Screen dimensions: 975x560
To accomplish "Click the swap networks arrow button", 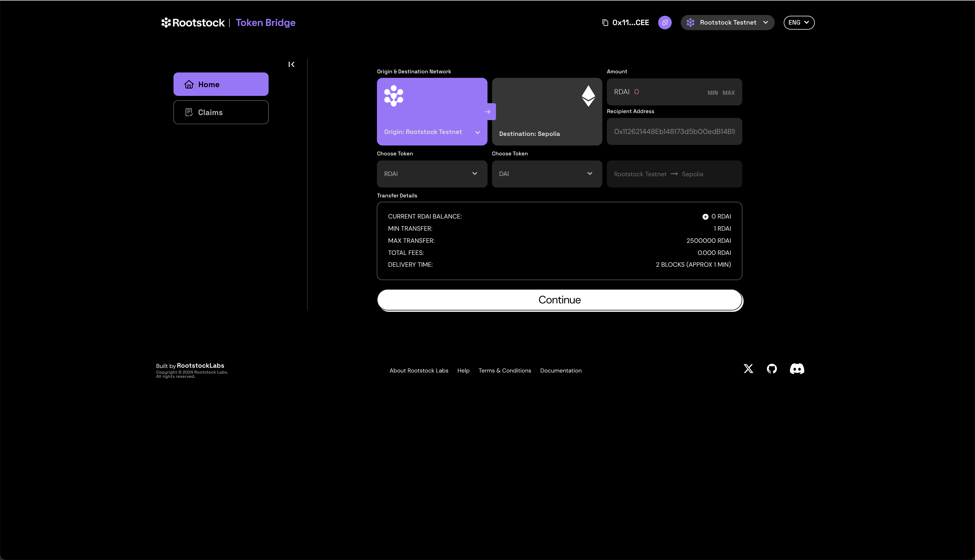I will click(488, 112).
